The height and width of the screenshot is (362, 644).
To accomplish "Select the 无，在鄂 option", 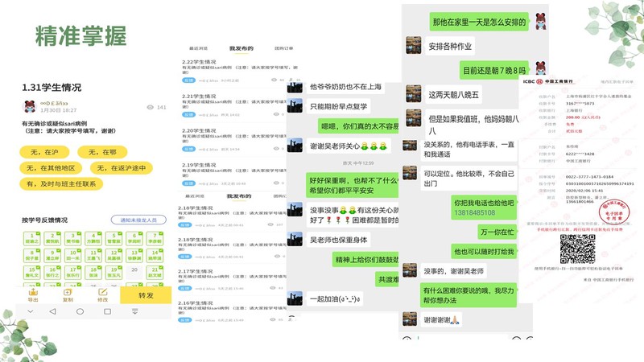I will (x=102, y=152).
